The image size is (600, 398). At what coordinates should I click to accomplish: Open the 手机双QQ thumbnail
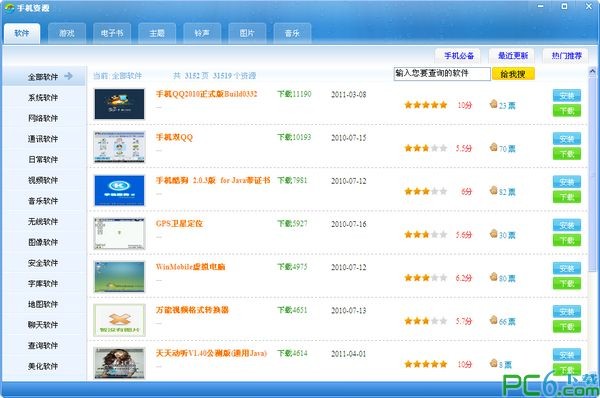(x=119, y=147)
